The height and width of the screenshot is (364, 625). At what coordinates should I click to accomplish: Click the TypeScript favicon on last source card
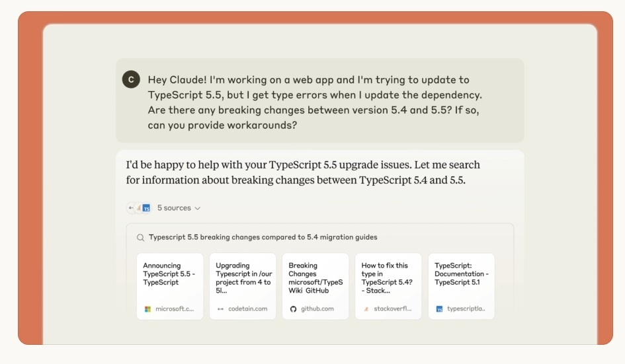click(439, 309)
